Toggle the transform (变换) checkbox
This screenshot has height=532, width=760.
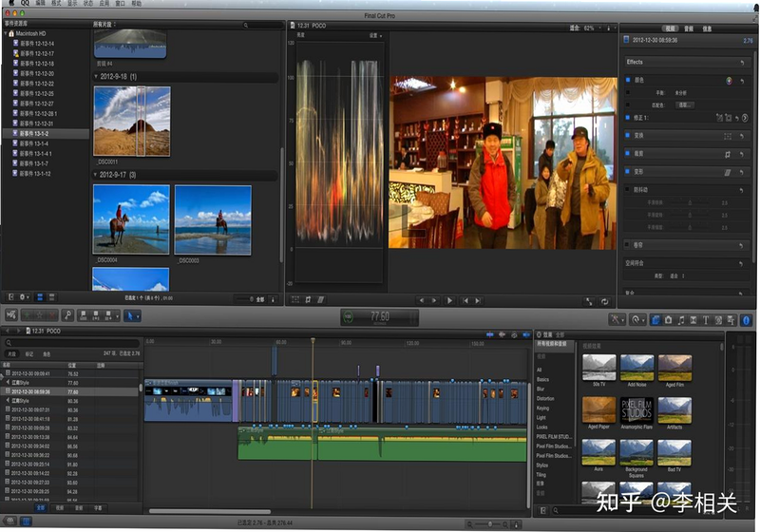pyautogui.click(x=628, y=135)
